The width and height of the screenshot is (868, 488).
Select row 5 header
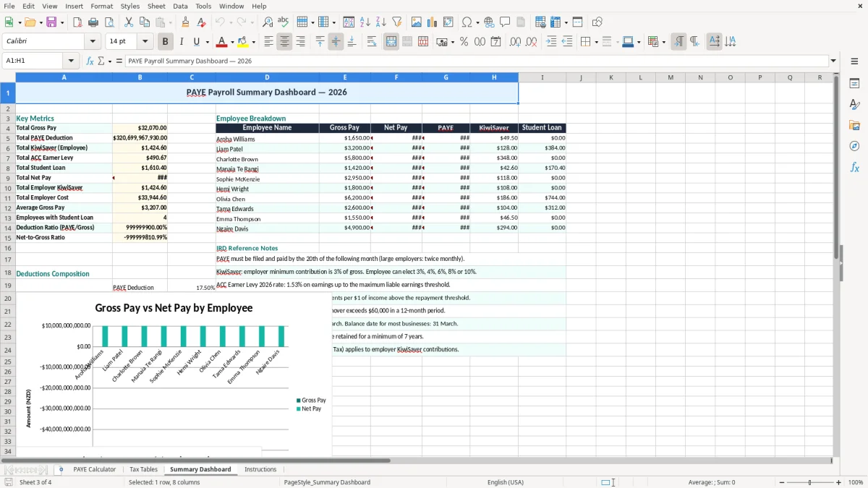click(8, 138)
